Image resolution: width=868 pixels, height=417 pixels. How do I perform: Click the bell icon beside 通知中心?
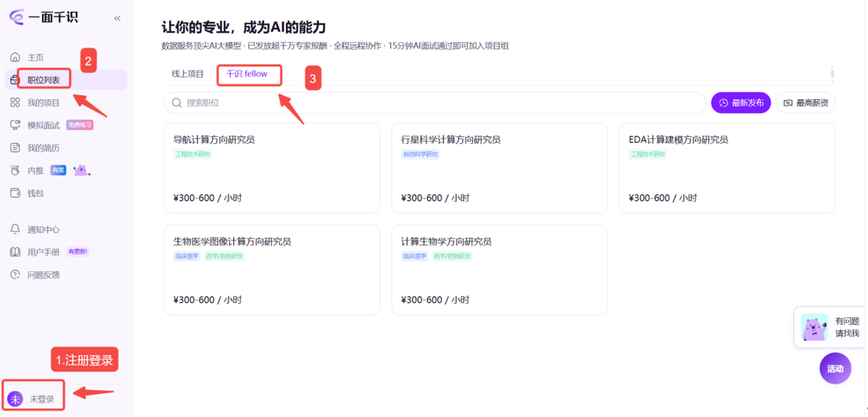tap(15, 229)
